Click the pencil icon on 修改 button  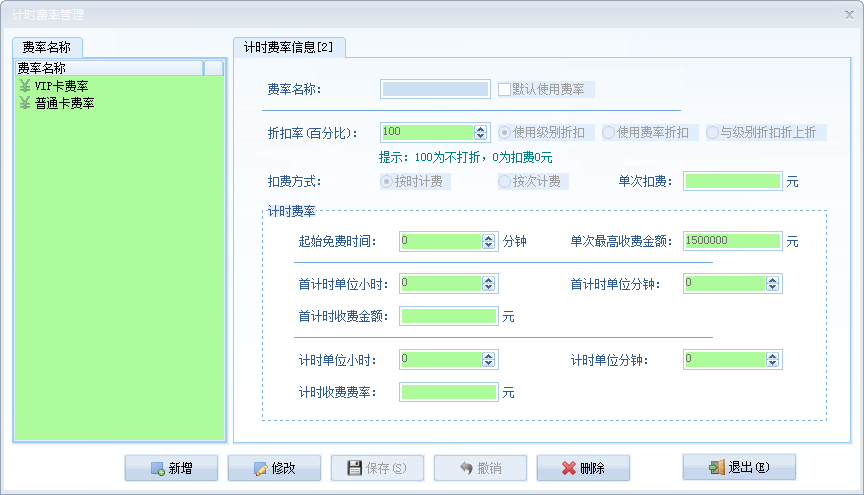[x=261, y=469]
